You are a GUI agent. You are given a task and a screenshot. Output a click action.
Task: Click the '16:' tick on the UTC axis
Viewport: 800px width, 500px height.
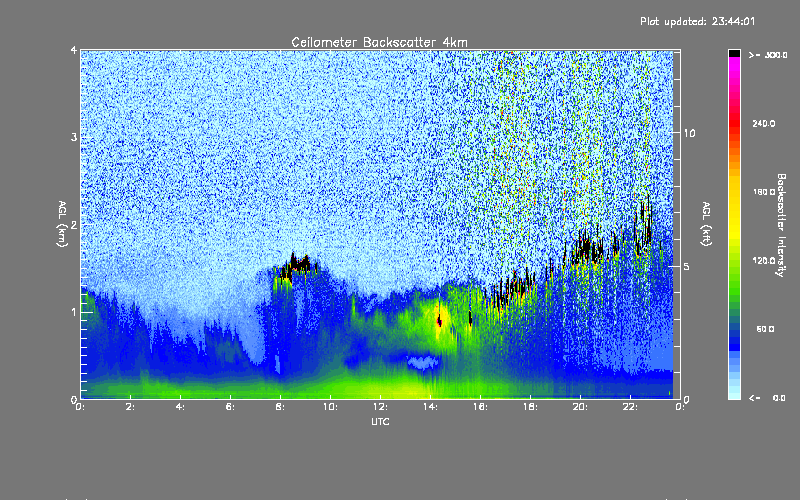coord(480,407)
